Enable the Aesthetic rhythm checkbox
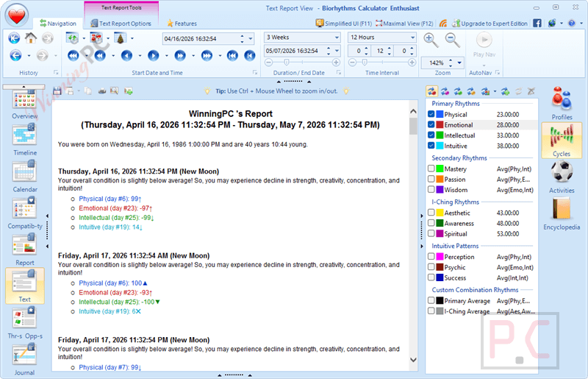Screen dimensions: 588x379 click(x=431, y=212)
